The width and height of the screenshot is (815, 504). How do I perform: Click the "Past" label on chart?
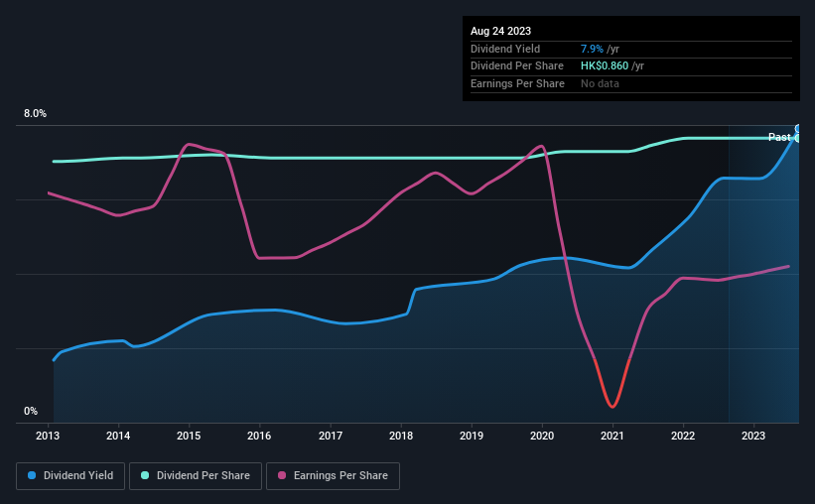[x=779, y=137]
